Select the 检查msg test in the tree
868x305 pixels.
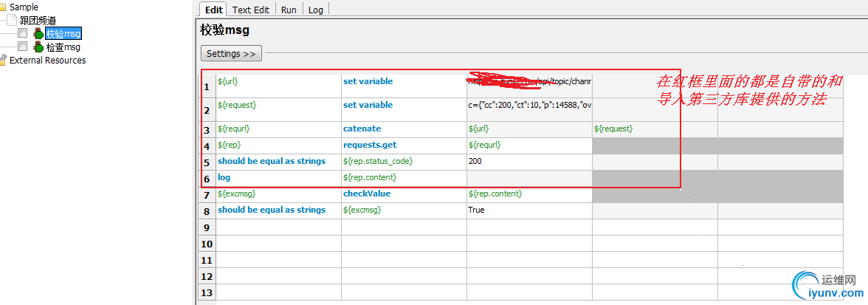(x=63, y=47)
